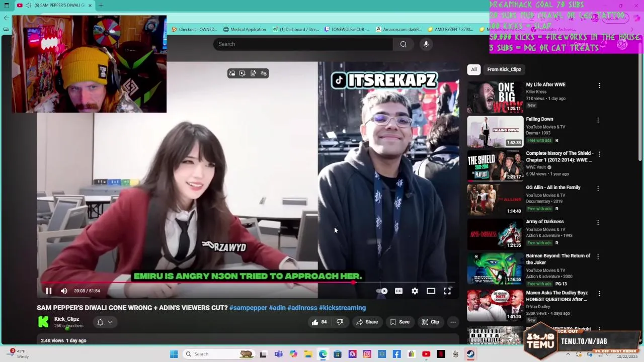Open options menu for Army of Darkness
Image resolution: width=644 pixels, height=362 pixels.
tap(598, 223)
